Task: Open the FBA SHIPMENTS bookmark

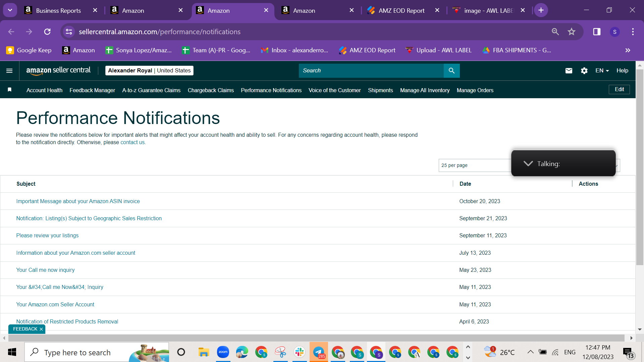Action: pyautogui.click(x=517, y=50)
